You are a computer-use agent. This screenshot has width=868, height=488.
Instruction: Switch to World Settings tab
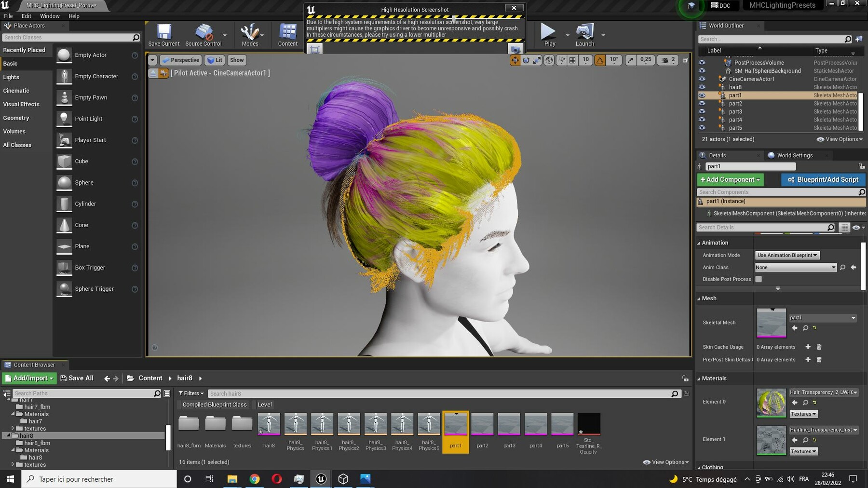[795, 155]
